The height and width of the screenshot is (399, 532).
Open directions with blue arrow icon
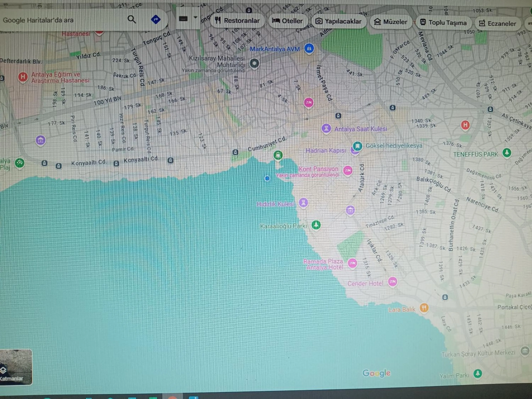[156, 19]
